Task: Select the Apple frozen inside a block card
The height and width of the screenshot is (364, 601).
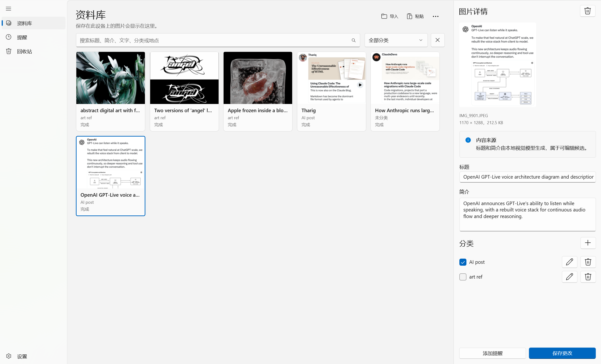Action: (x=258, y=92)
